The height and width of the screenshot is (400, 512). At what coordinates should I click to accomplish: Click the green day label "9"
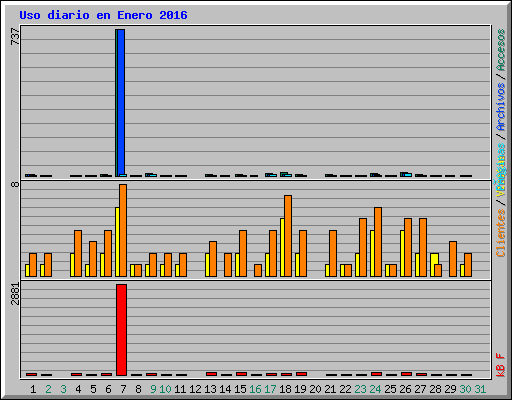click(x=153, y=389)
